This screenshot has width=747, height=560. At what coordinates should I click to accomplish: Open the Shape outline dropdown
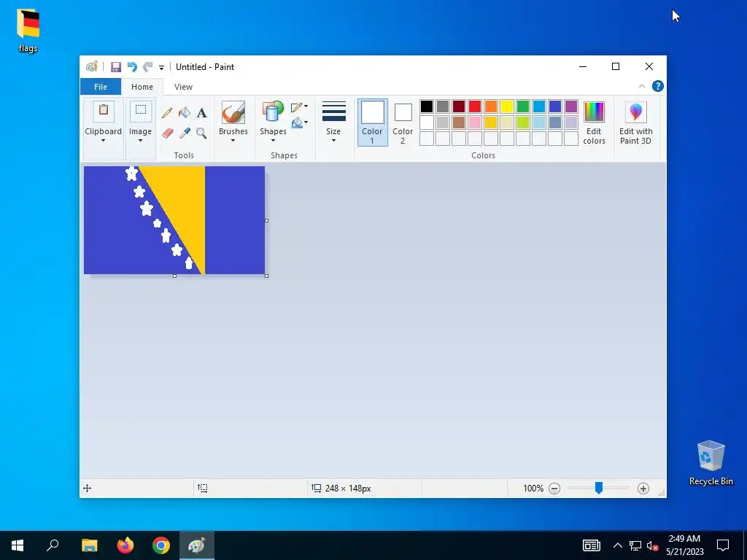pyautogui.click(x=299, y=106)
